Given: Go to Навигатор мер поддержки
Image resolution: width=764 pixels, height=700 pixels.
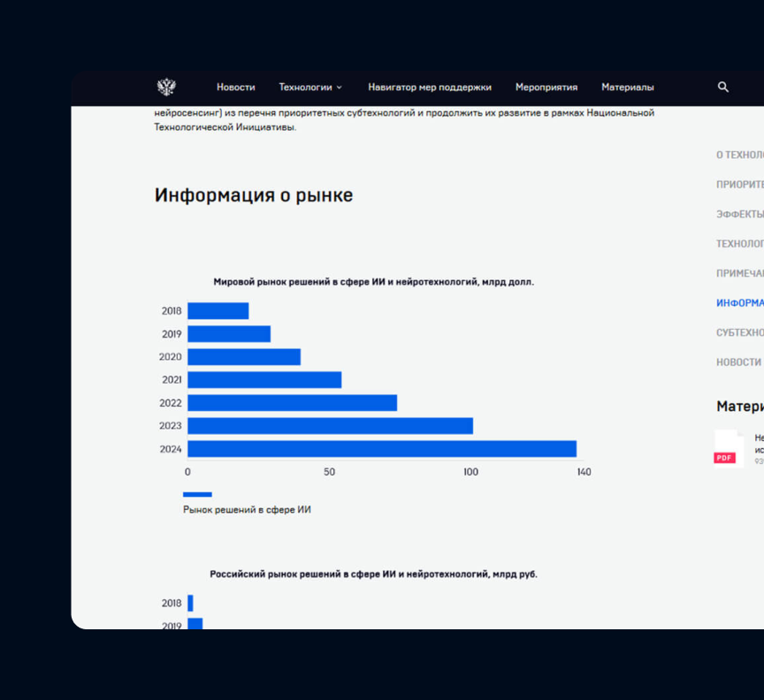Looking at the screenshot, I should (x=430, y=87).
